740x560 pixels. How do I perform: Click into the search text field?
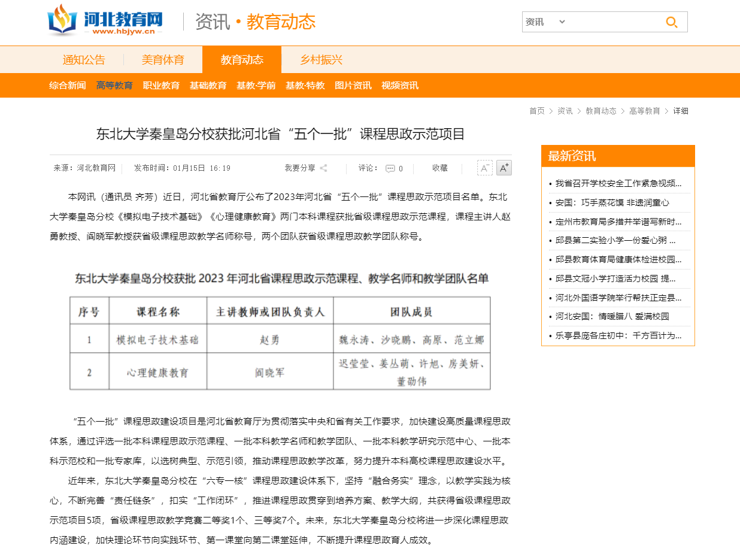click(614, 22)
